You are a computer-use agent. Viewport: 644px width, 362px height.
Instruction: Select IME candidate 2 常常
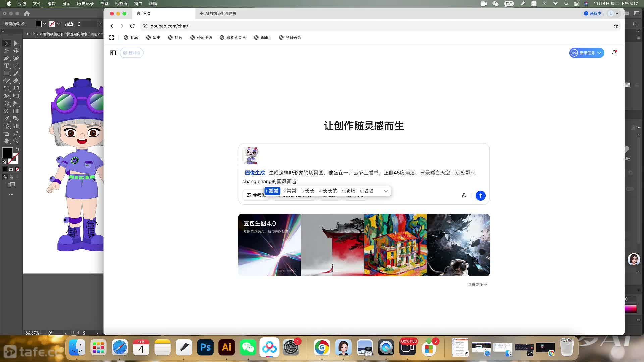point(290,191)
